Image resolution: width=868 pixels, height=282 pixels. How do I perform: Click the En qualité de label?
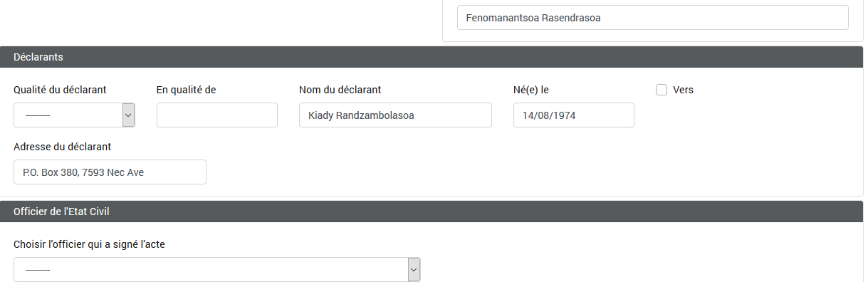(x=187, y=90)
